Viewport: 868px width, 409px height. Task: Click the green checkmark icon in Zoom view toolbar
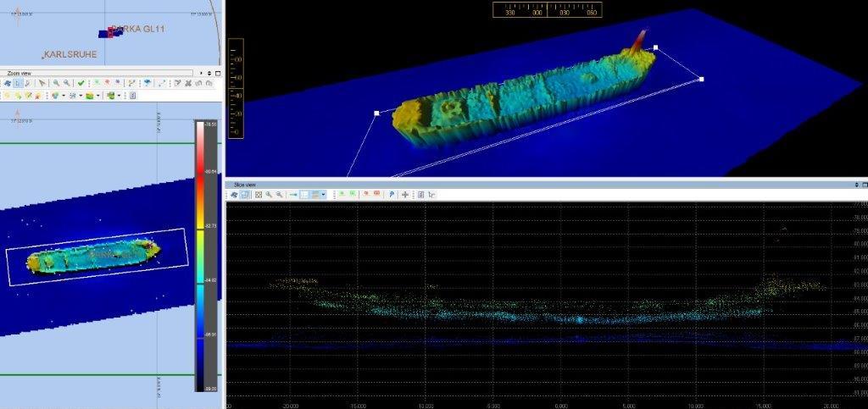[x=81, y=83]
